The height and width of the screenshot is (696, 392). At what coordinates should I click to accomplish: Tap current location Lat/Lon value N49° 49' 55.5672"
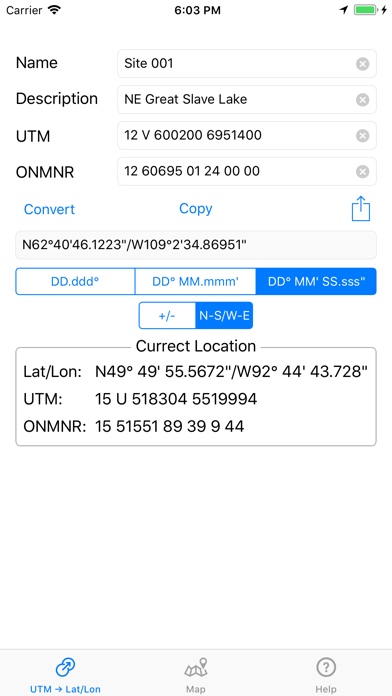coord(232,372)
